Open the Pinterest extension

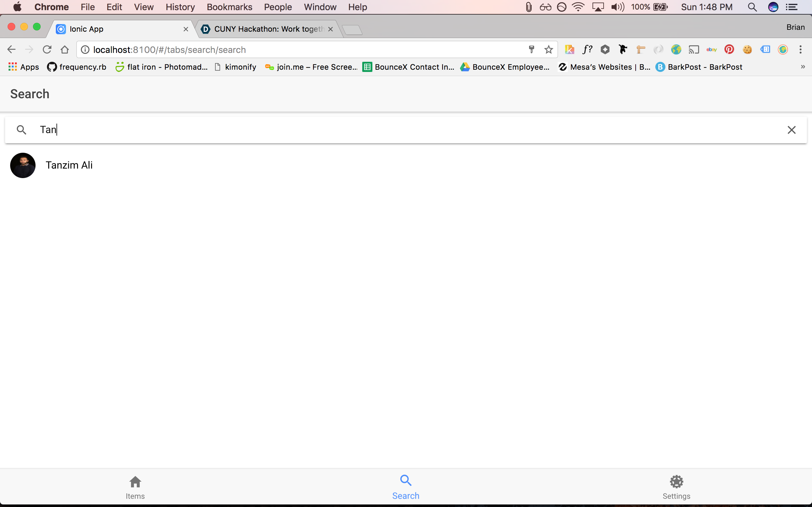click(729, 50)
